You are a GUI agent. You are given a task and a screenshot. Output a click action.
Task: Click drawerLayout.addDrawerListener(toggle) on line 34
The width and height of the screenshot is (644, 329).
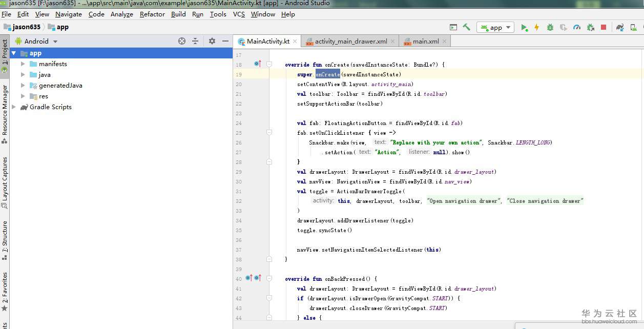[x=355, y=220]
